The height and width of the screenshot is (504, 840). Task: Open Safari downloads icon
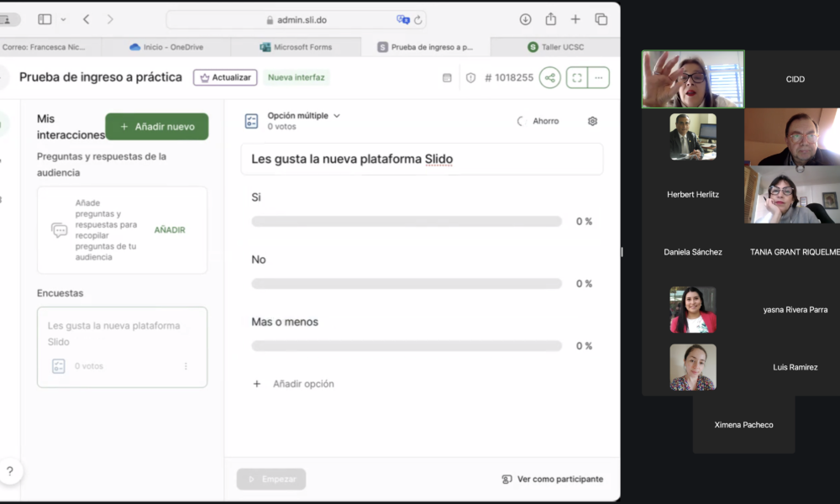coord(525,19)
